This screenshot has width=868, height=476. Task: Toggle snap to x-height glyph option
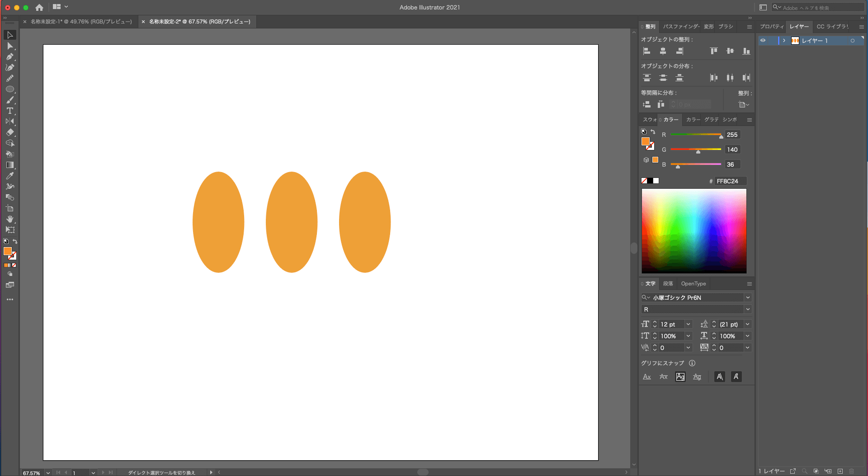664,377
